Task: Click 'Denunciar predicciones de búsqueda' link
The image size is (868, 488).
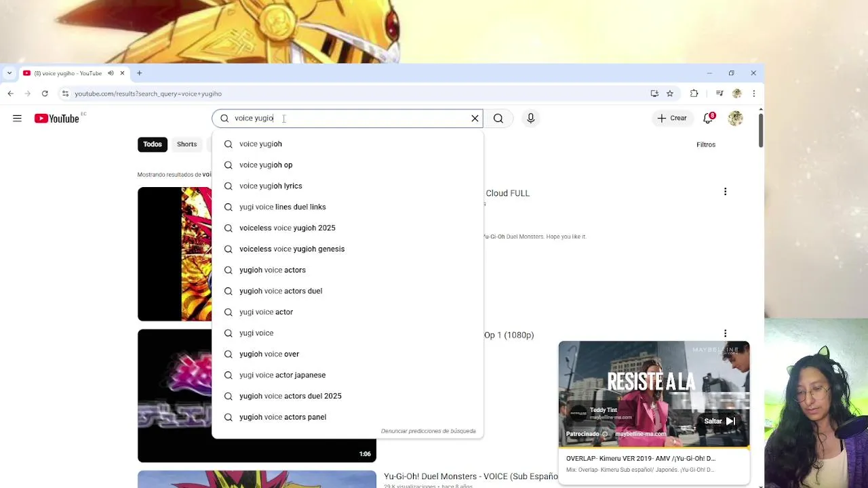Action: (428, 431)
